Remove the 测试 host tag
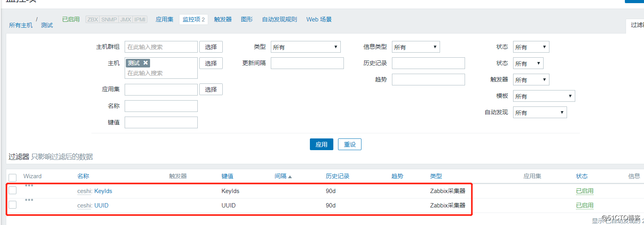 click(x=145, y=63)
